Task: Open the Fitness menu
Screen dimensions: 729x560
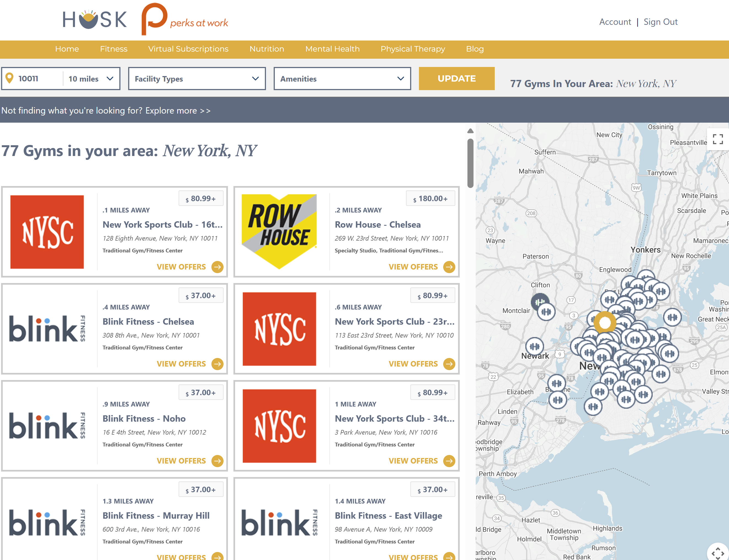Action: coord(114,49)
